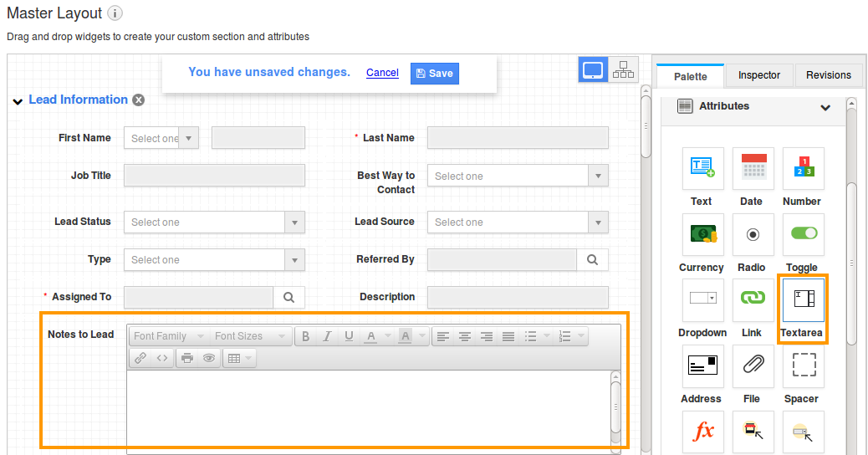The image size is (868, 455).
Task: Open the Type dropdown
Action: 214,259
